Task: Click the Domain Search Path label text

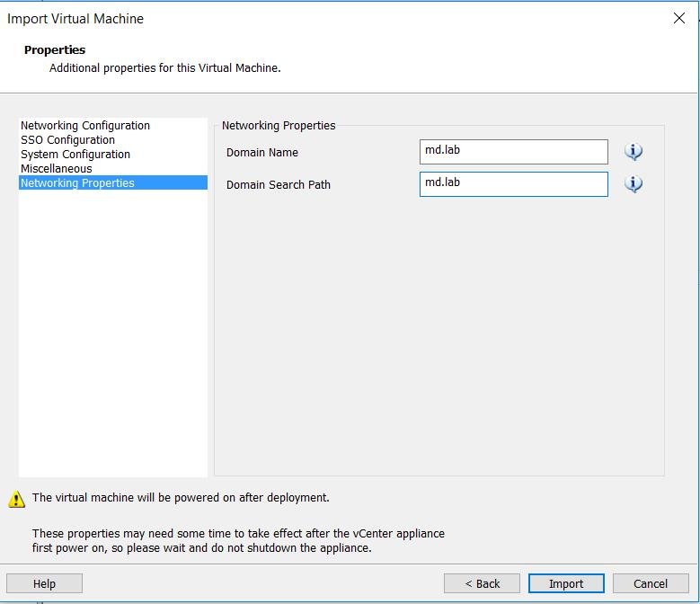Action: coord(279,185)
